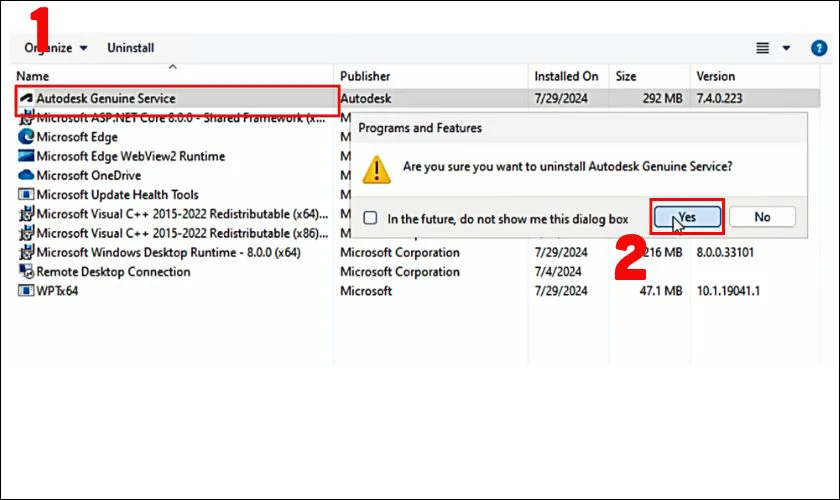
Task: Click the Visual C++ Redistributable (x86) icon
Action: (x=26, y=233)
